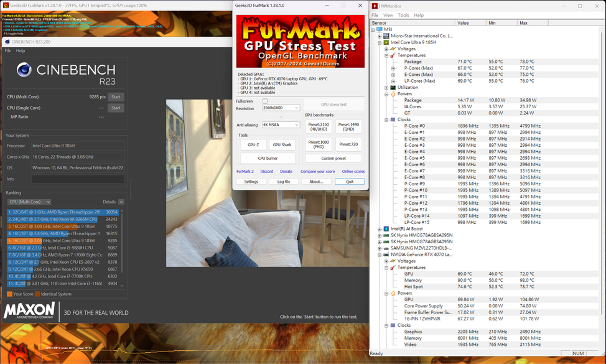Expand the Intel(R) AI Boost node
The image size is (606, 364).
coord(380,229)
